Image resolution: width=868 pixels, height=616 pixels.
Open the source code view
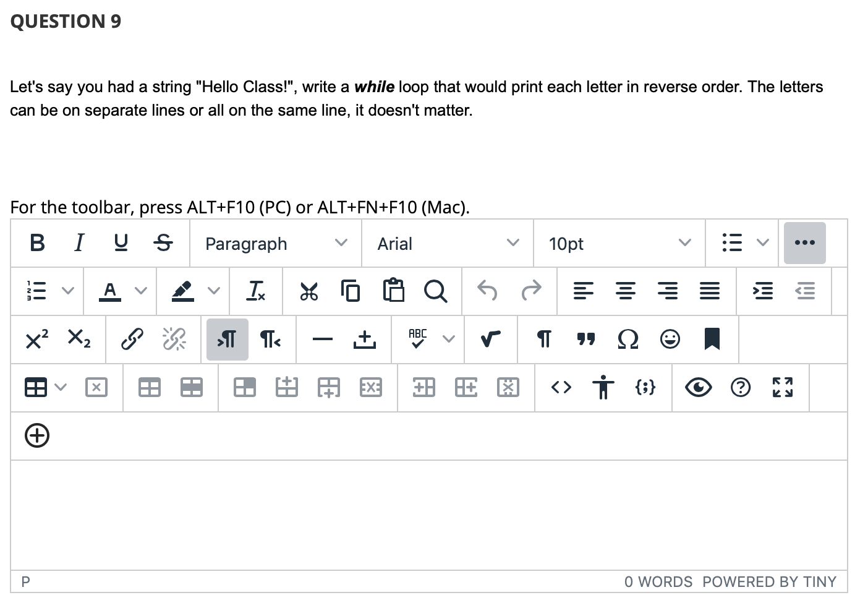pos(561,388)
